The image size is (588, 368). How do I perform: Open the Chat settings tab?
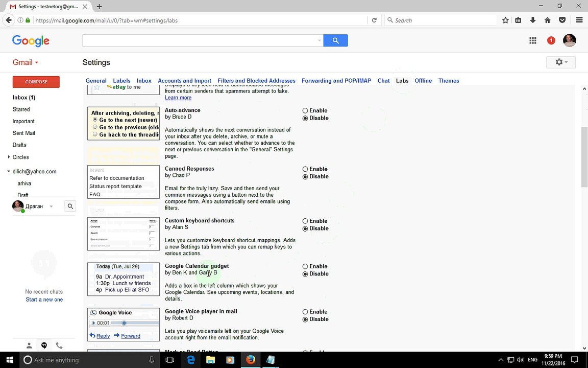[x=384, y=81]
